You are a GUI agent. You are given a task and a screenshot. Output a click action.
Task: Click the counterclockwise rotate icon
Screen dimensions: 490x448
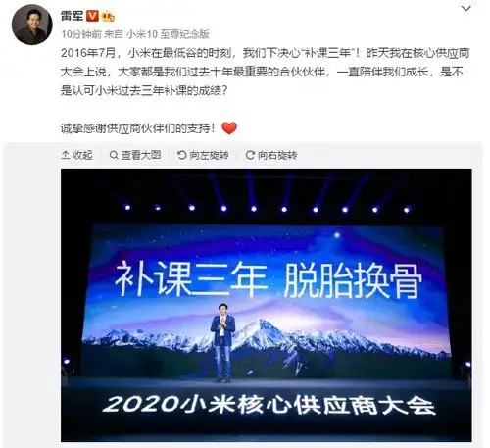click(181, 155)
